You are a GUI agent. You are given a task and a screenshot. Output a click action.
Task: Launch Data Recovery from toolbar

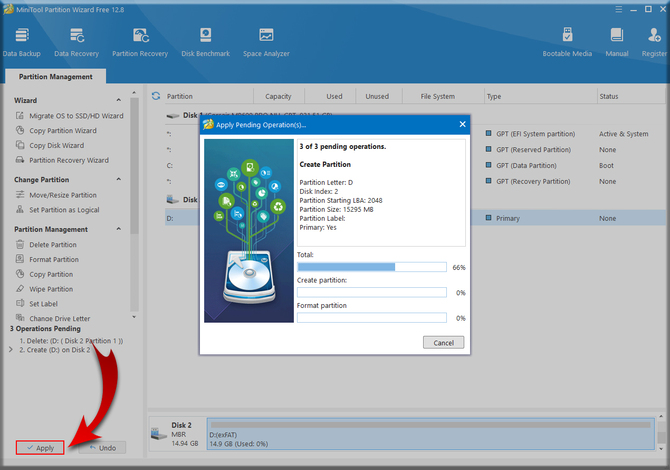76,42
